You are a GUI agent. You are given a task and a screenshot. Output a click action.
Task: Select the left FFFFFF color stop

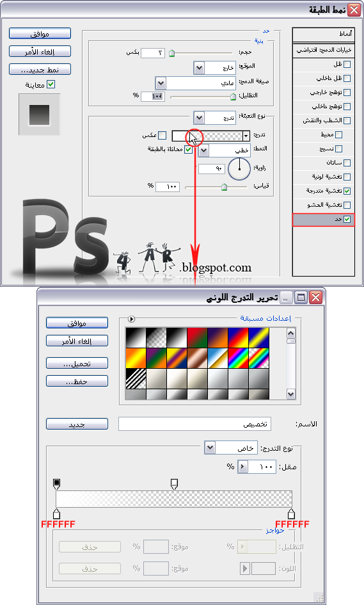click(x=57, y=513)
